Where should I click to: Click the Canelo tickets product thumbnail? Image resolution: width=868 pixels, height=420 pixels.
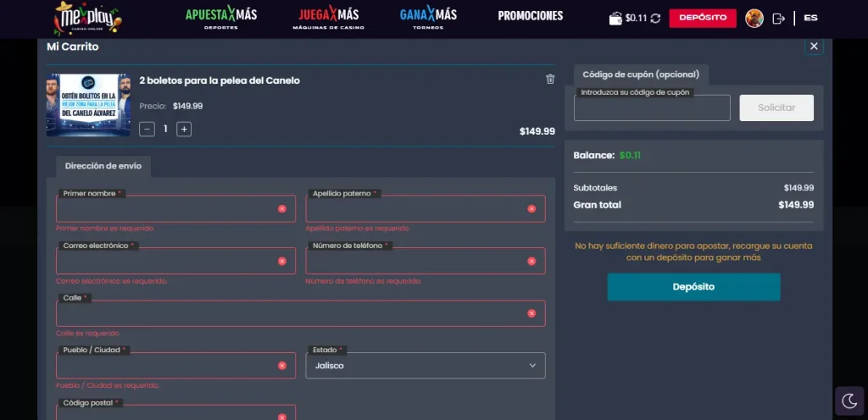(88, 105)
